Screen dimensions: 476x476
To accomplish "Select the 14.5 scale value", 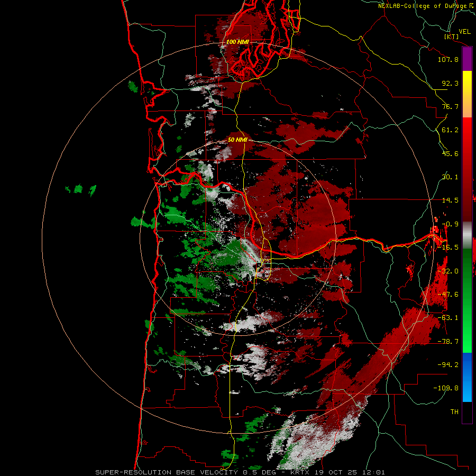I will [x=450, y=200].
